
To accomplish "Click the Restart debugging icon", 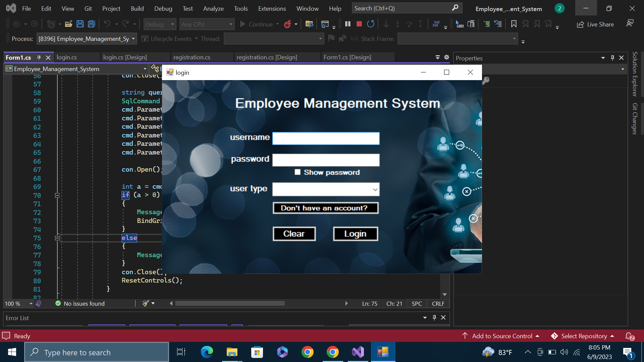I will (x=371, y=24).
